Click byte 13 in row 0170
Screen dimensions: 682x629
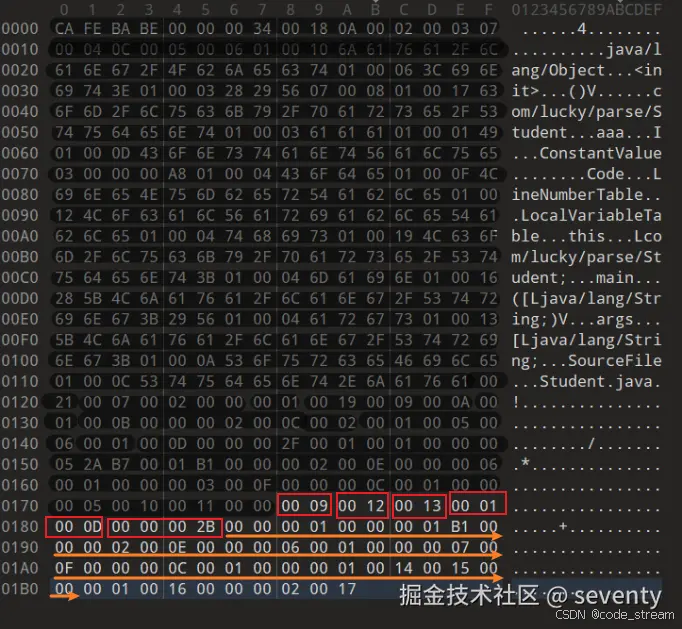432,506
